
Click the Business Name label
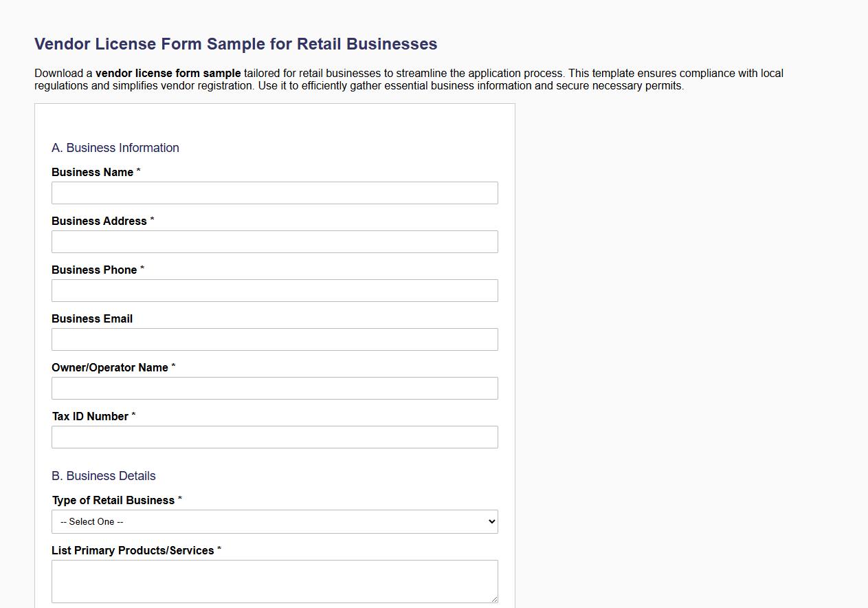90,173
